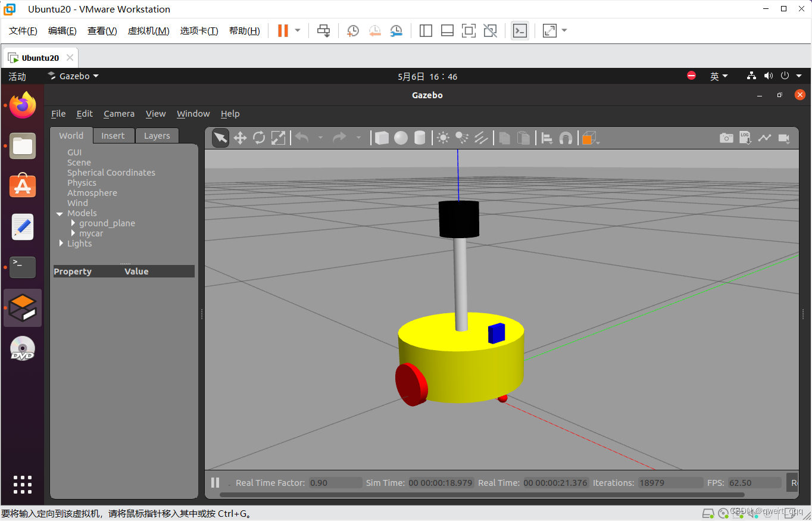This screenshot has width=812, height=521.
Task: Send Ctrl+Alt+Del to virtual machine
Action: click(323, 30)
